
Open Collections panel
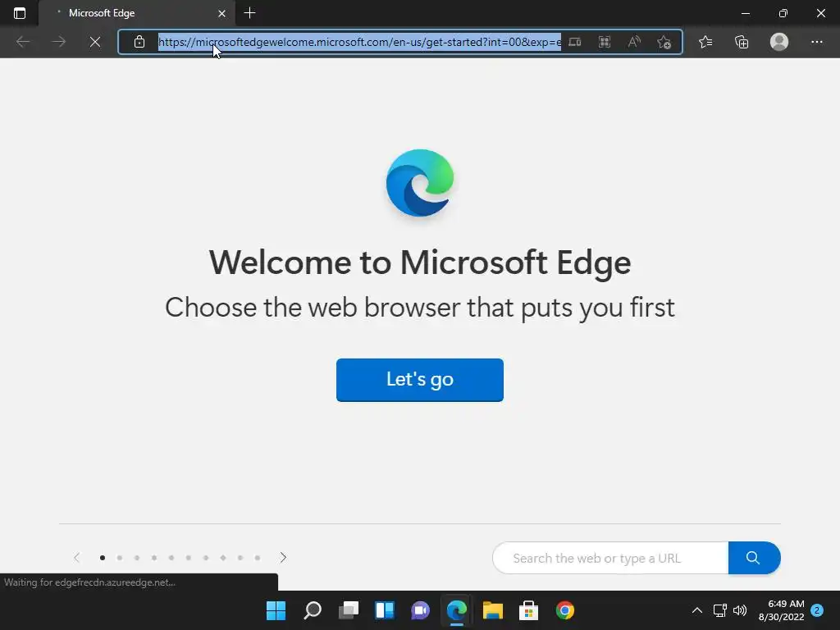click(x=742, y=42)
